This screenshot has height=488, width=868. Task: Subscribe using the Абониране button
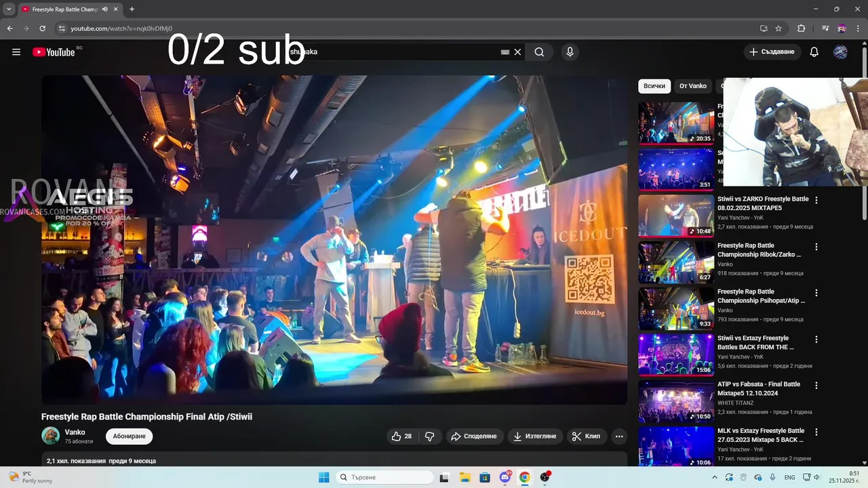pos(130,436)
